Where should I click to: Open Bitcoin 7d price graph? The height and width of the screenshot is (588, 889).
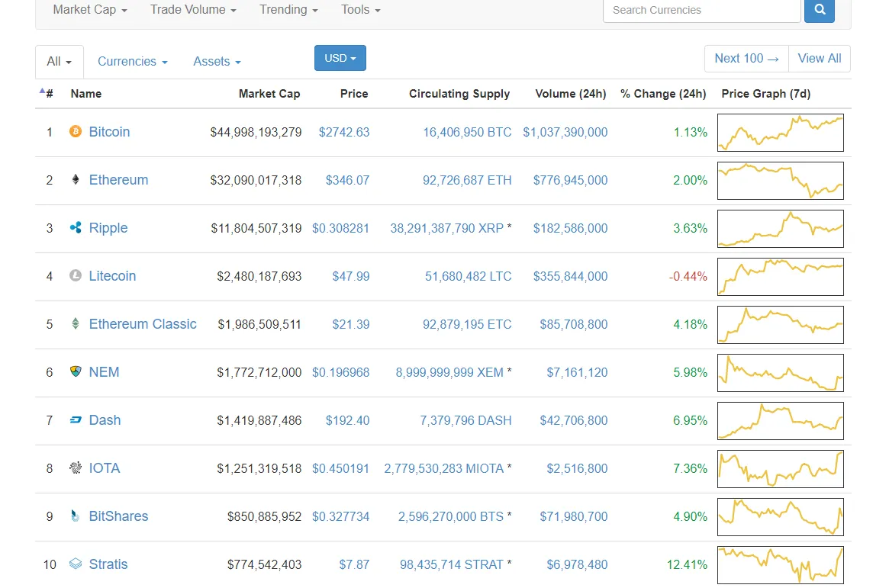click(780, 133)
